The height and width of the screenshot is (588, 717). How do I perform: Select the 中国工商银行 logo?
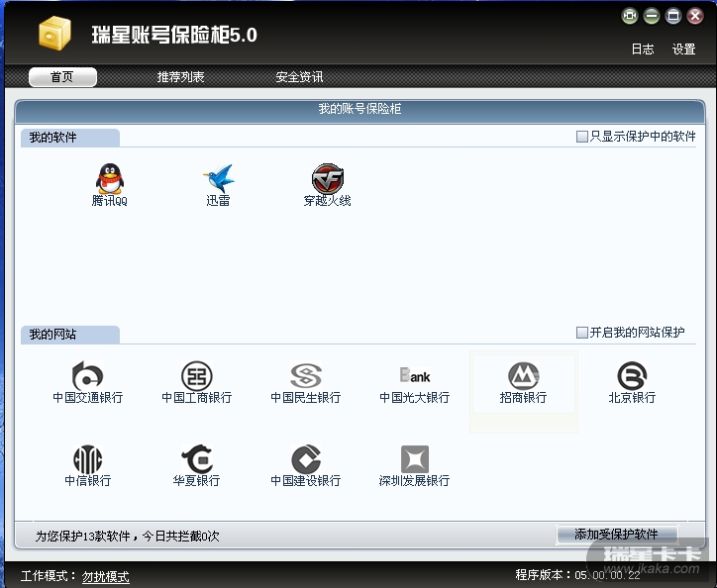click(x=197, y=376)
